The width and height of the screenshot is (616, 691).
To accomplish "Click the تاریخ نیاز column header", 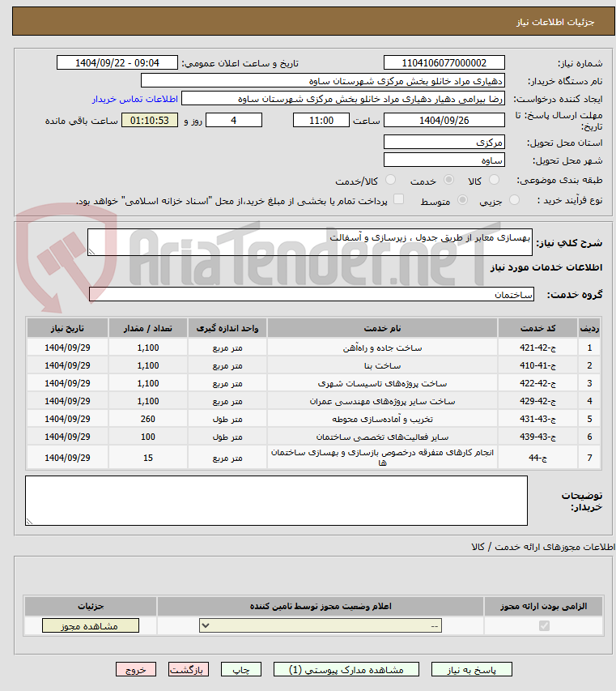I will coord(67,328).
